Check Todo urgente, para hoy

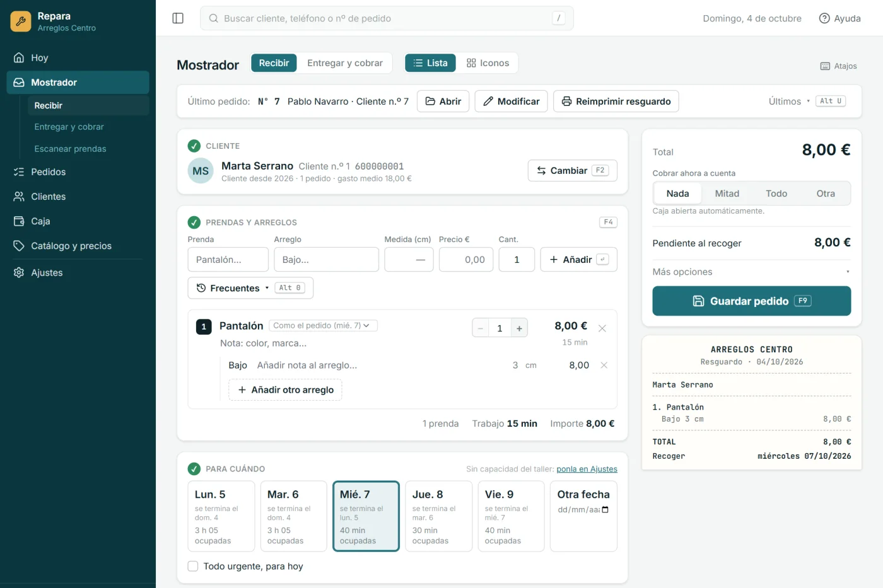pyautogui.click(x=193, y=567)
